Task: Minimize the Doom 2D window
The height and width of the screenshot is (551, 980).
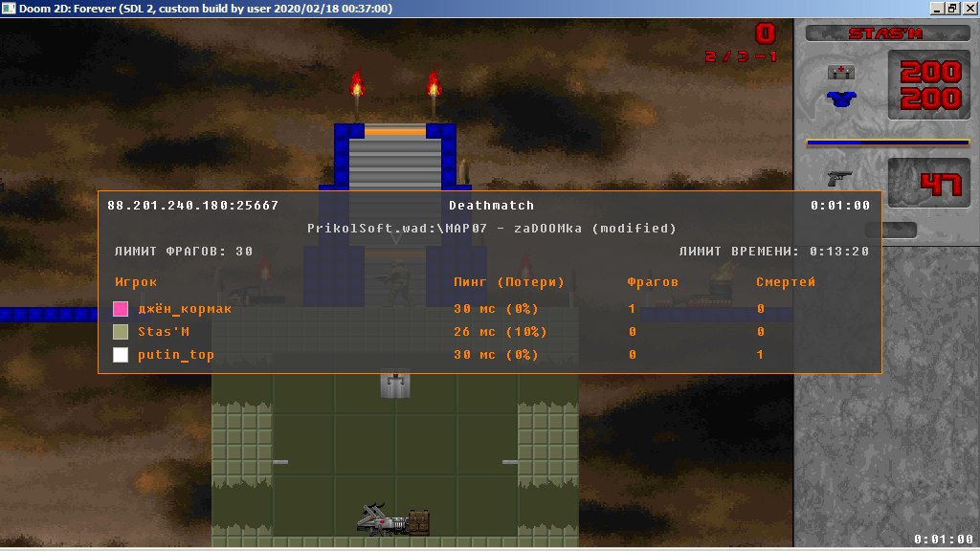Action: [936, 8]
